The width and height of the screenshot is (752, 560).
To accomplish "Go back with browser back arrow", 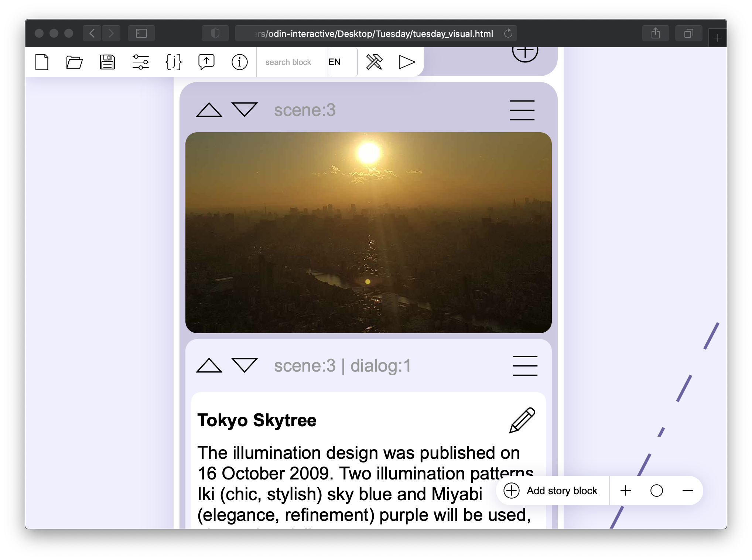I will (92, 33).
